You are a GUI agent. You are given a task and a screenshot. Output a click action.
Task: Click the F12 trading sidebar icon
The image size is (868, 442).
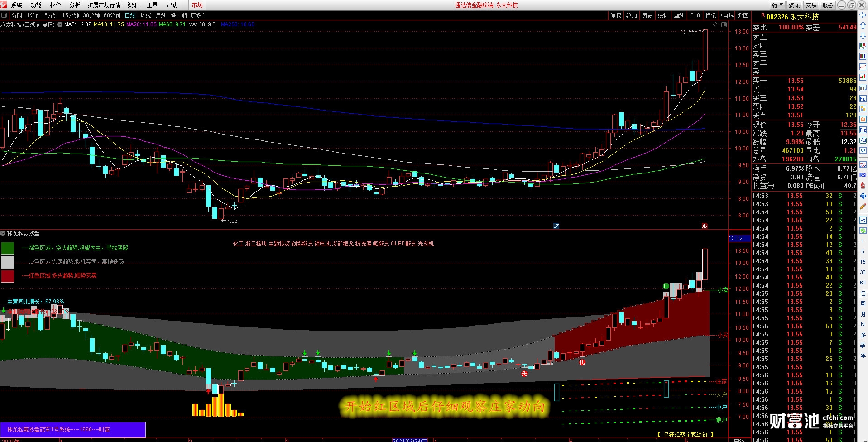(863, 130)
